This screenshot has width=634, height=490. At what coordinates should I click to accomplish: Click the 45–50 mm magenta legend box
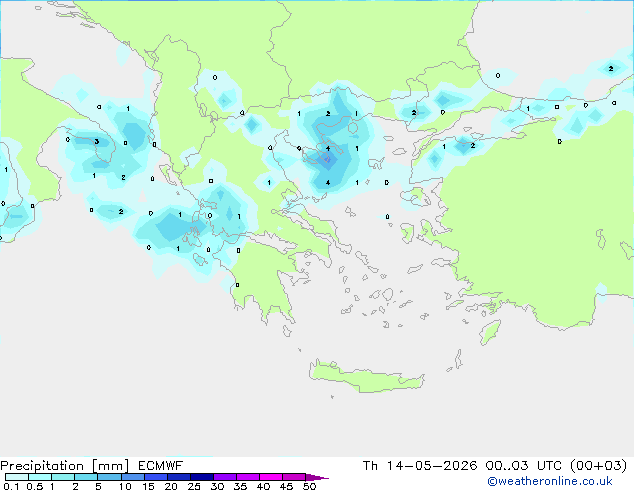294,477
